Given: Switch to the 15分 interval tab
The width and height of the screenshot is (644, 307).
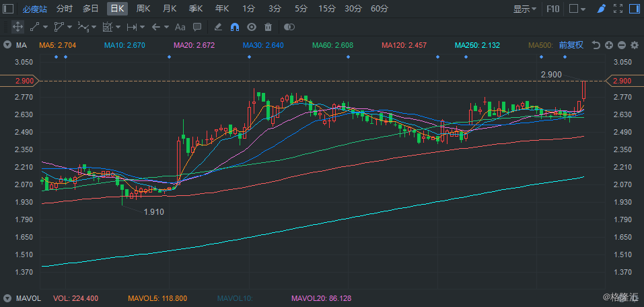Looking at the screenshot, I should [327, 9].
